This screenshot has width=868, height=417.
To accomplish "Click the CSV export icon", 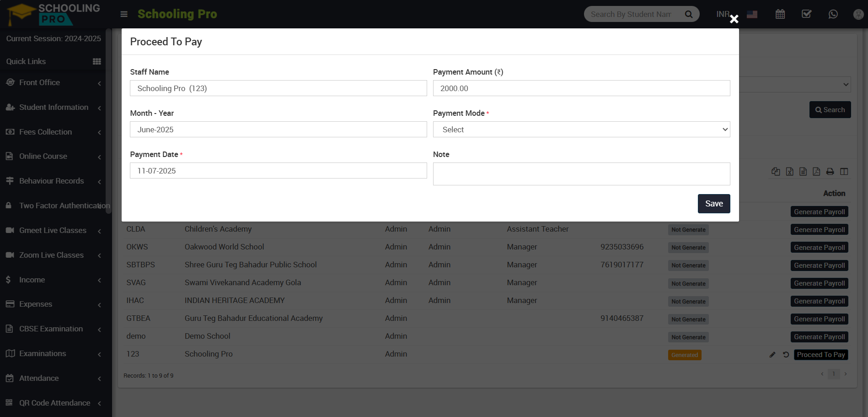I will pos(803,172).
